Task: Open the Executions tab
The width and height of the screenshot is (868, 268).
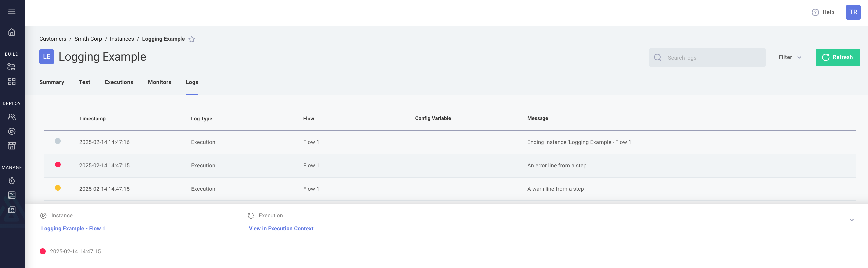Action: [119, 82]
